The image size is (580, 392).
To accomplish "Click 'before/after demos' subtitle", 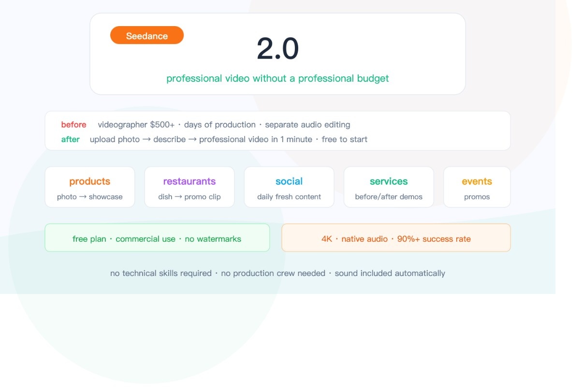I will [x=389, y=197].
